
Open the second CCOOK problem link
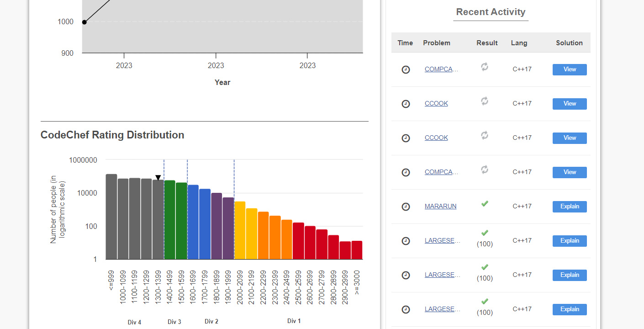(436, 138)
